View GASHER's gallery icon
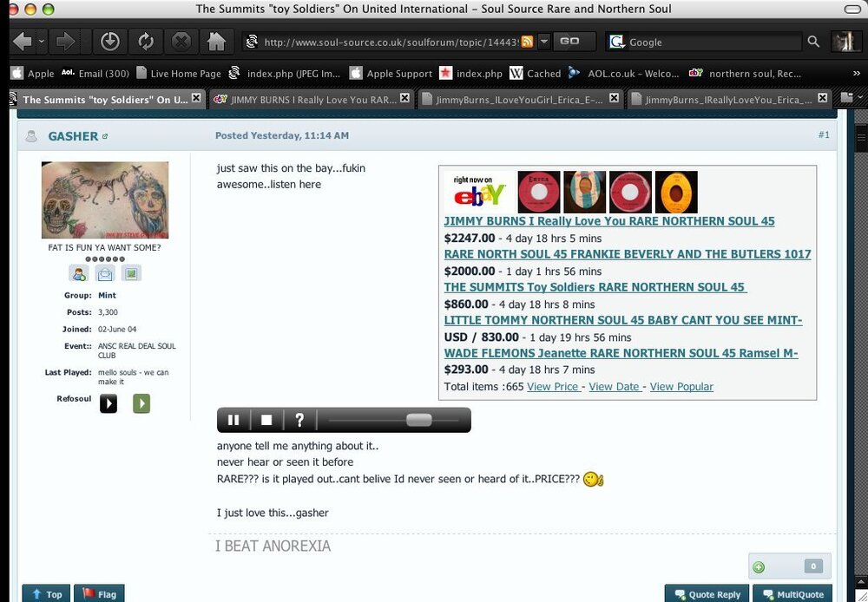 pyautogui.click(x=131, y=273)
